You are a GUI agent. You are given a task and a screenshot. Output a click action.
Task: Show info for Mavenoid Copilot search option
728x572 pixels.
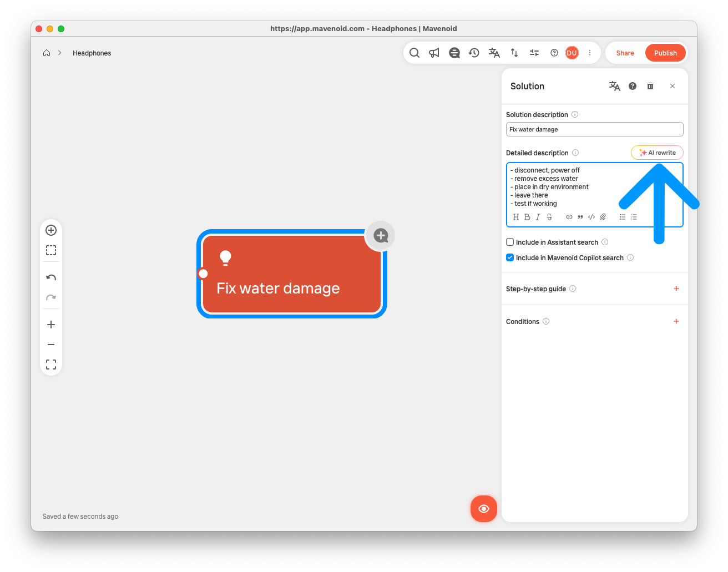(x=630, y=257)
